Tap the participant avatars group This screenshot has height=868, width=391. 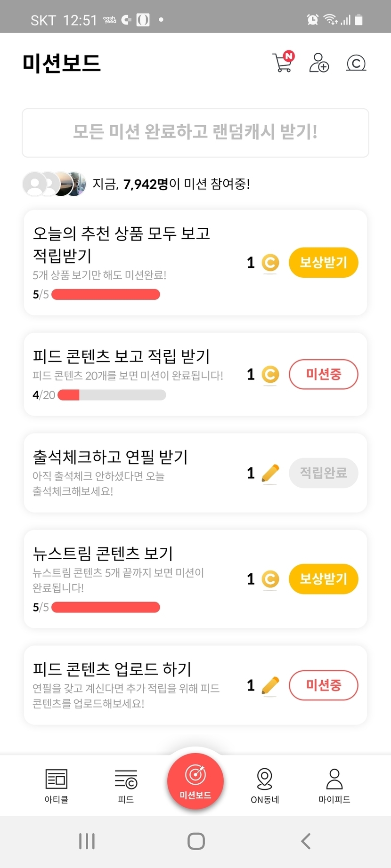click(x=55, y=184)
